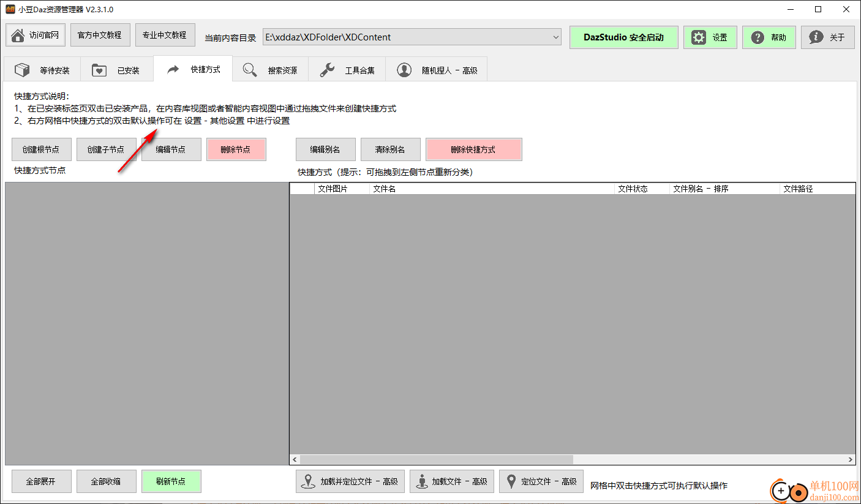Viewport: 861px width, 504px height.
Task: Click the wrench icon of 工具合集 tab
Action: tap(327, 70)
